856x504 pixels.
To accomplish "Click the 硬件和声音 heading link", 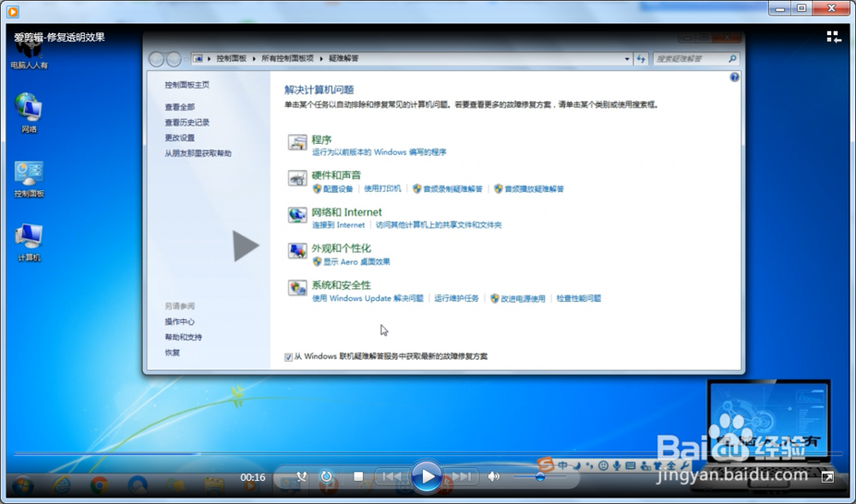I will (336, 175).
